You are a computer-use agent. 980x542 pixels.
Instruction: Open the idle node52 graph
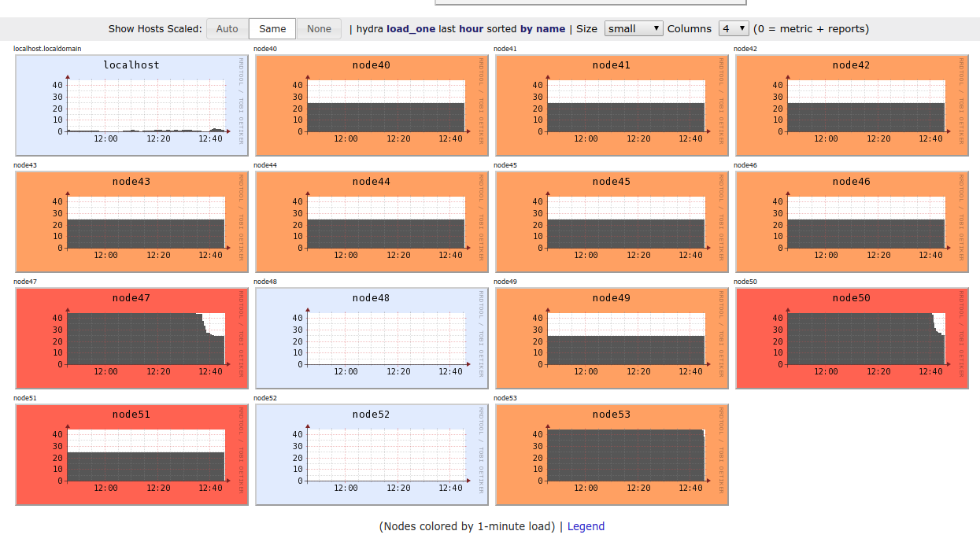372,455
